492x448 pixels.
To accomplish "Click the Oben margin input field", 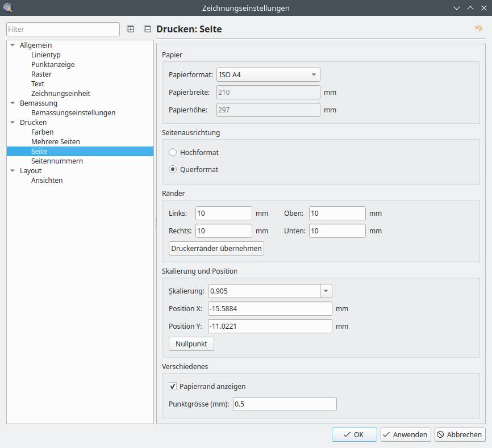I will click(x=337, y=213).
